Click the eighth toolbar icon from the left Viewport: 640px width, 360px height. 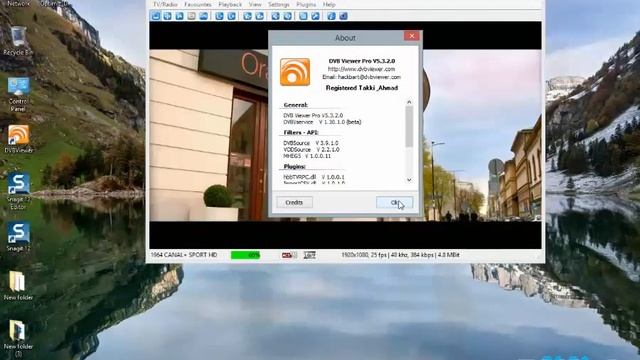click(247, 16)
